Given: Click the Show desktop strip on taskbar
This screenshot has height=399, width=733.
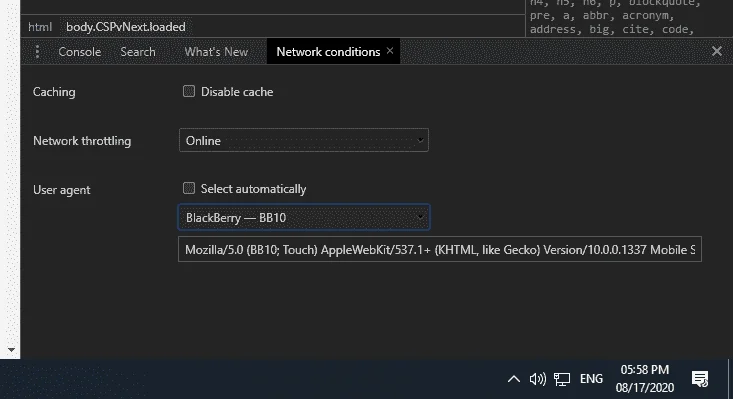Looking at the screenshot, I should pyautogui.click(x=730, y=379).
